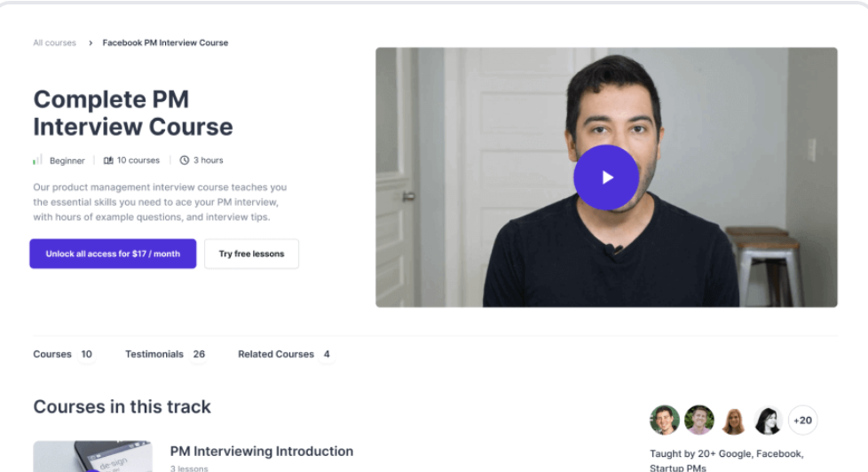868x472 pixels.
Task: Click the clock icon beside 3 hours
Action: [185, 161]
